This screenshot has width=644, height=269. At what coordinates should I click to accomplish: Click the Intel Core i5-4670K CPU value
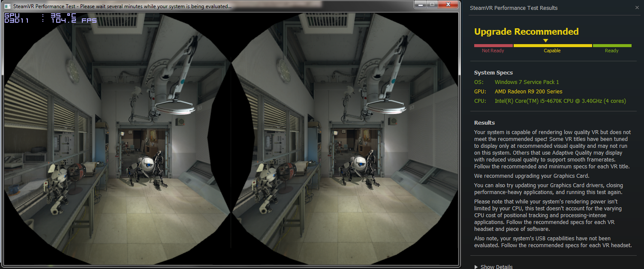tap(560, 101)
